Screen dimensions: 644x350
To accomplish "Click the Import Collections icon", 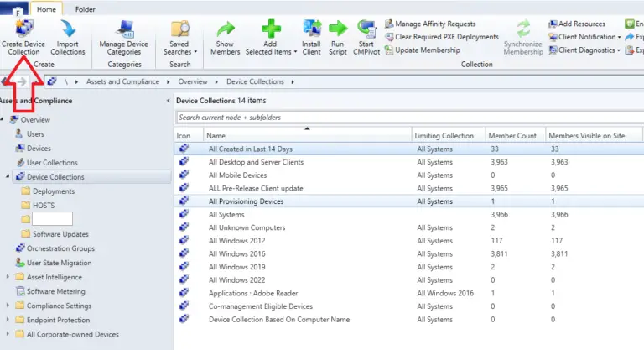I will pos(68,31).
